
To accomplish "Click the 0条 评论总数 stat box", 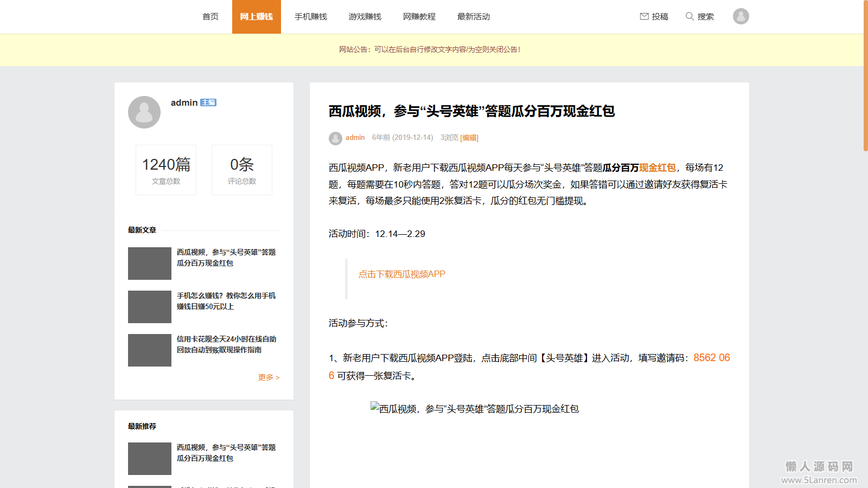I will click(242, 170).
